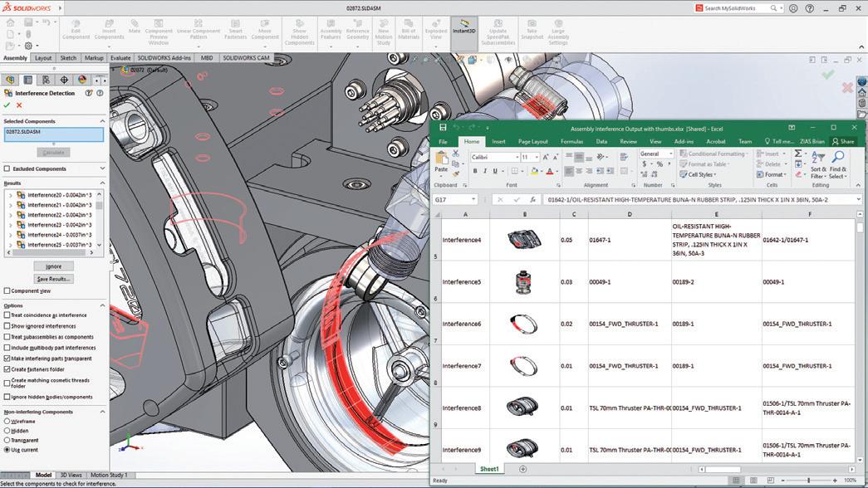Launch the Smart Fasteners tool
Viewport: 868px width, 488px height.
coord(235,29)
